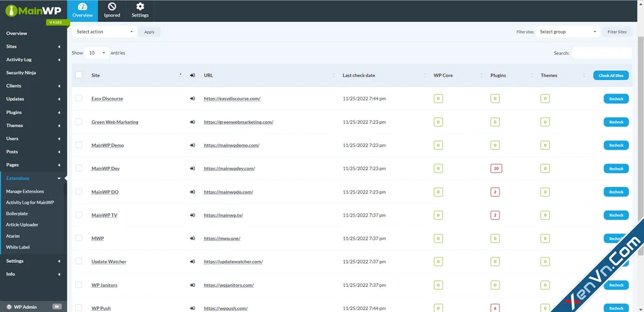Click login arrow icon in table header
The image size is (644, 312).
(x=192, y=75)
